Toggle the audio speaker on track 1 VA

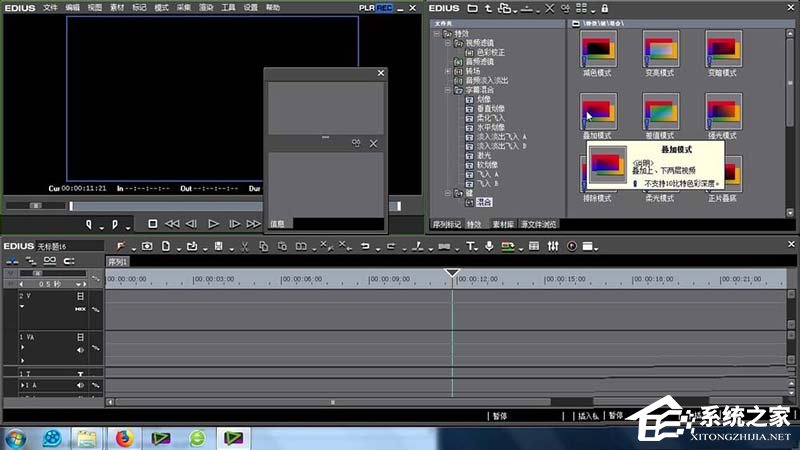click(x=80, y=349)
